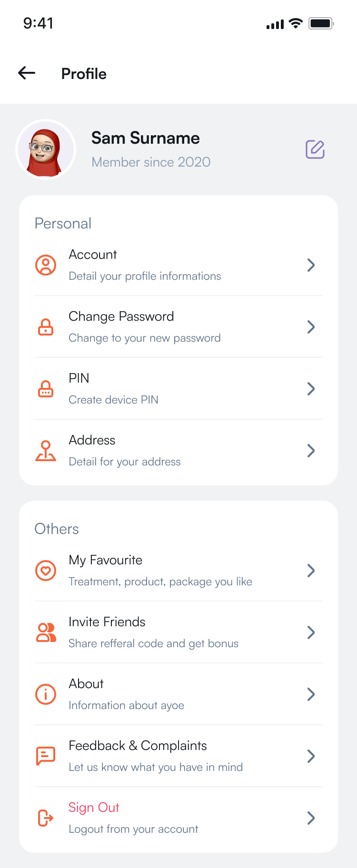This screenshot has height=868, width=357.
Task: Open the PIN row chevron arrow
Action: pyautogui.click(x=311, y=389)
